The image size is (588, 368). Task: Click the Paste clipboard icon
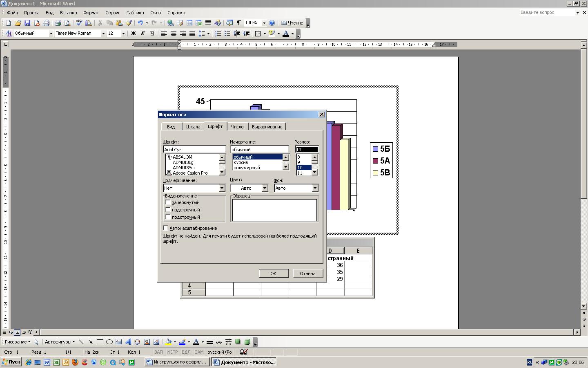click(119, 23)
